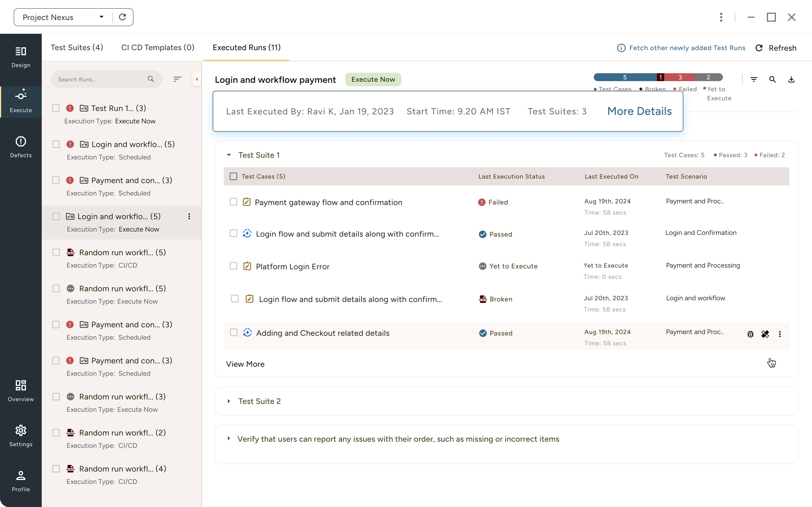
Task: Open the fix/patch icon on Adding and Checkout row
Action: [x=765, y=334]
